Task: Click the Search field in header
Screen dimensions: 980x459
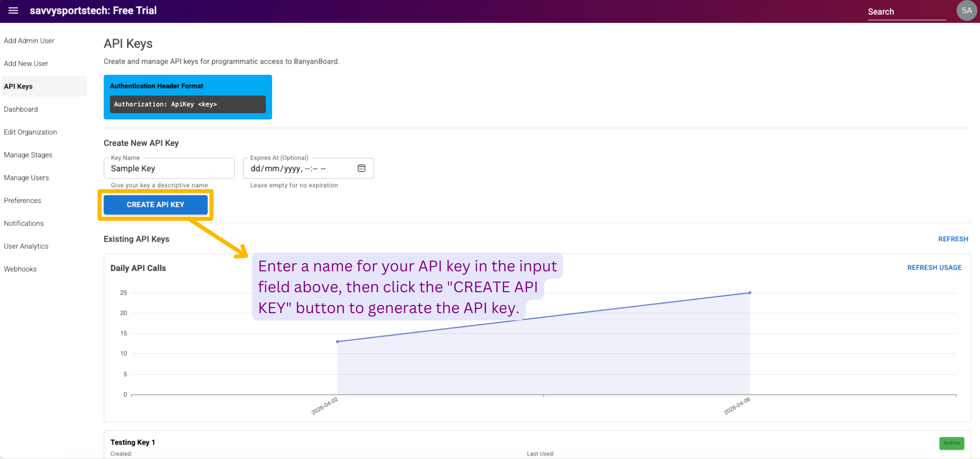Action: tap(906, 12)
